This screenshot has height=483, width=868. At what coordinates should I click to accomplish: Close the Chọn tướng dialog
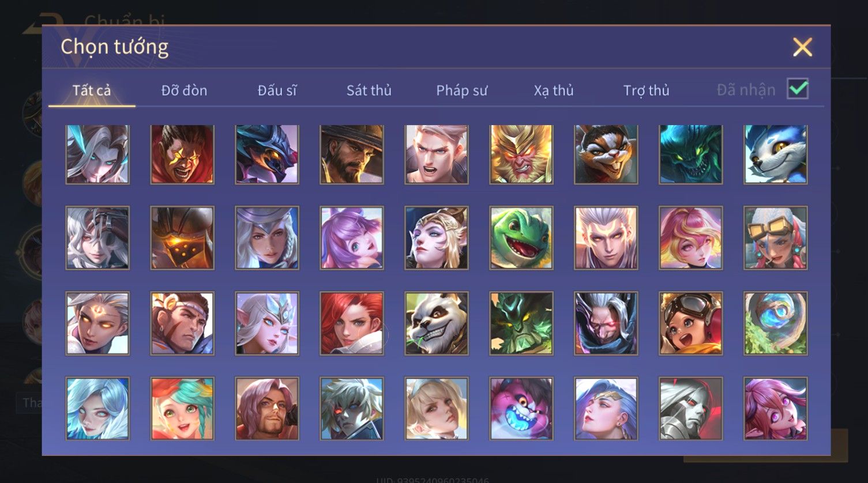[x=802, y=47]
